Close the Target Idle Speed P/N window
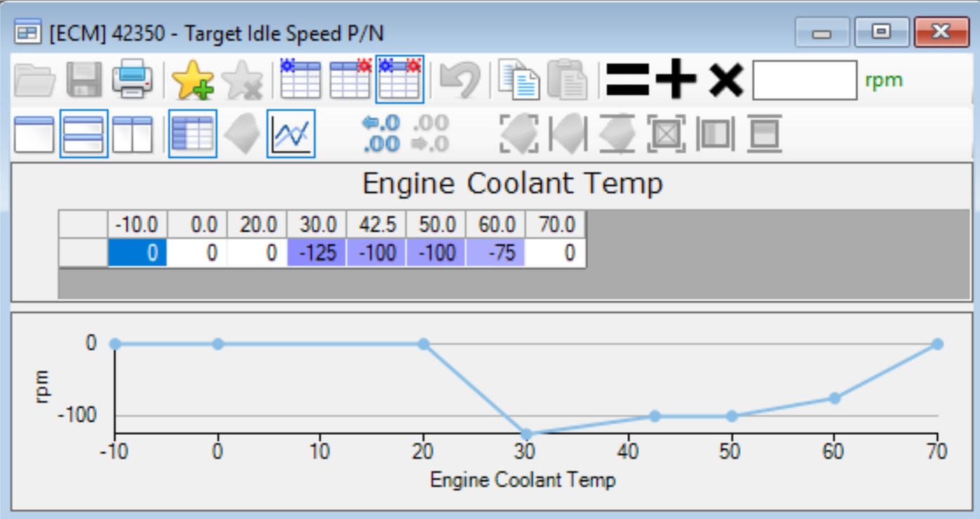This screenshot has width=980, height=519. [941, 32]
